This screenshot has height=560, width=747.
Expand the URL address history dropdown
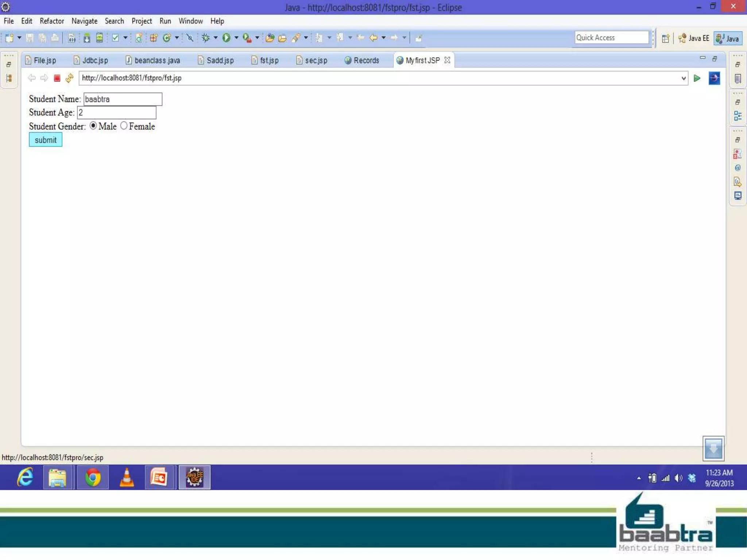click(683, 78)
